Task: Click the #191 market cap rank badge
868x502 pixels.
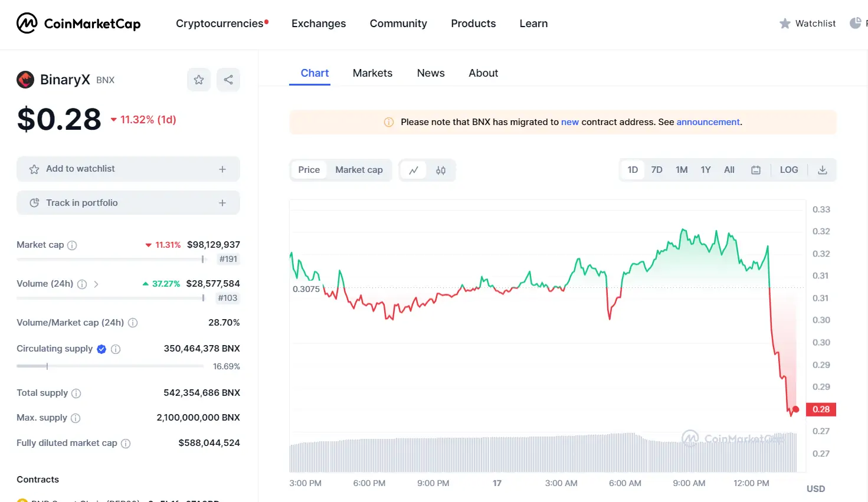Action: click(x=228, y=259)
